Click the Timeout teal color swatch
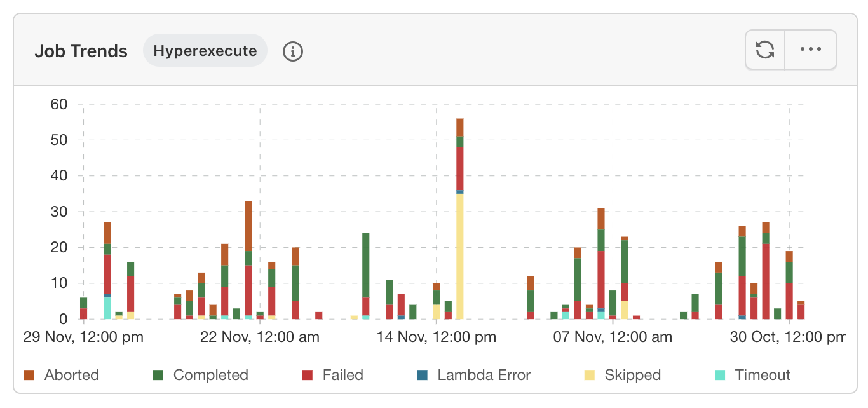Viewport: 868px width, 408px height. [x=720, y=375]
